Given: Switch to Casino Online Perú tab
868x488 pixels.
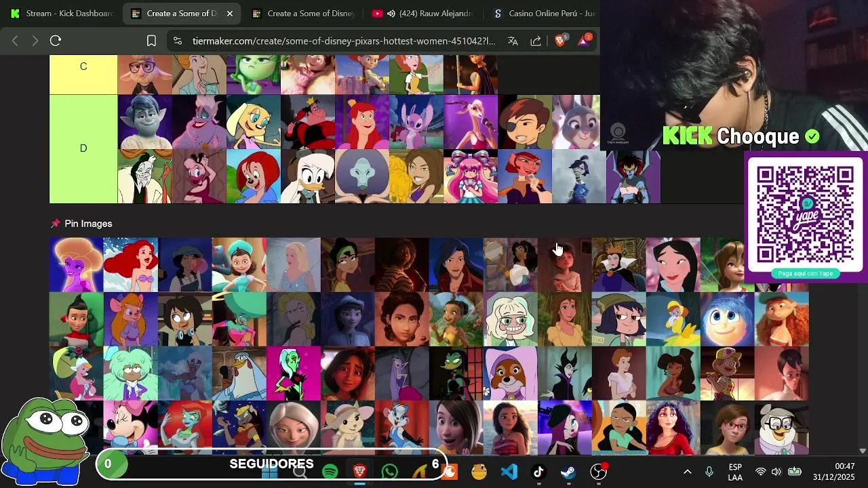Looking at the screenshot, I should click(x=545, y=14).
